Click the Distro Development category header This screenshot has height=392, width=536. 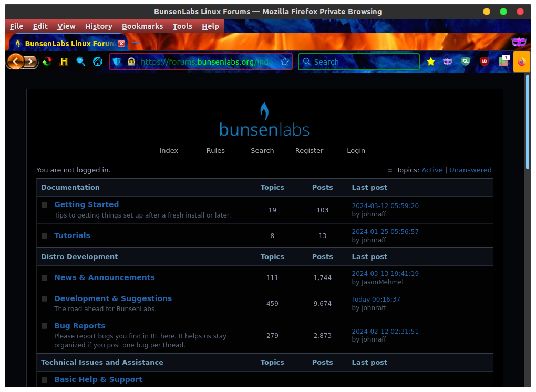click(79, 256)
